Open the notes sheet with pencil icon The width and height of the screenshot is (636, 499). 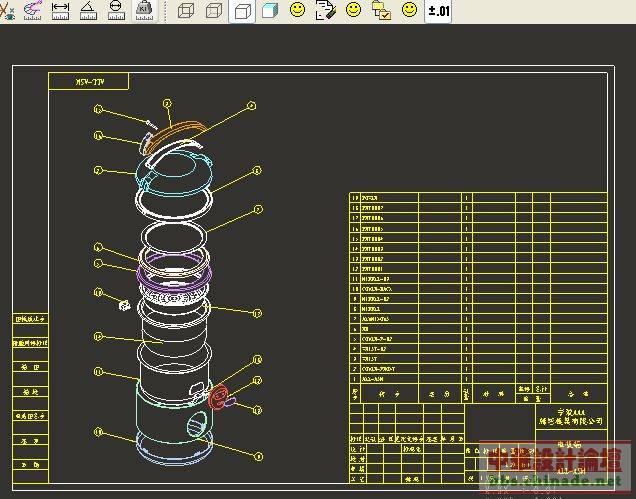click(326, 11)
